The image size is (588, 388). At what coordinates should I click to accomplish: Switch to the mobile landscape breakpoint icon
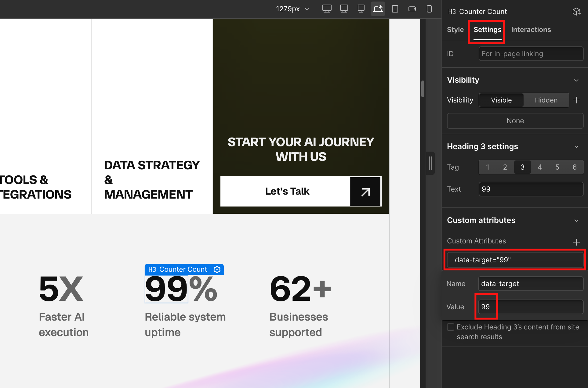pyautogui.click(x=412, y=9)
